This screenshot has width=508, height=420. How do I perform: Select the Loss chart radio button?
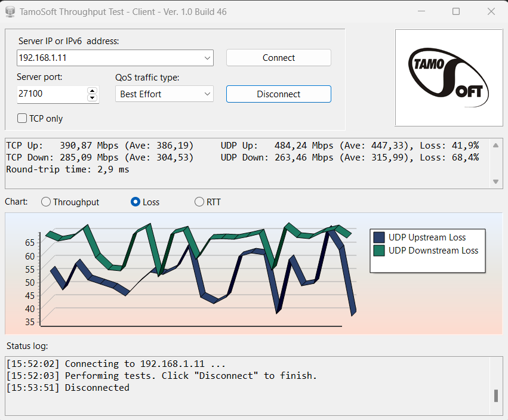click(136, 202)
